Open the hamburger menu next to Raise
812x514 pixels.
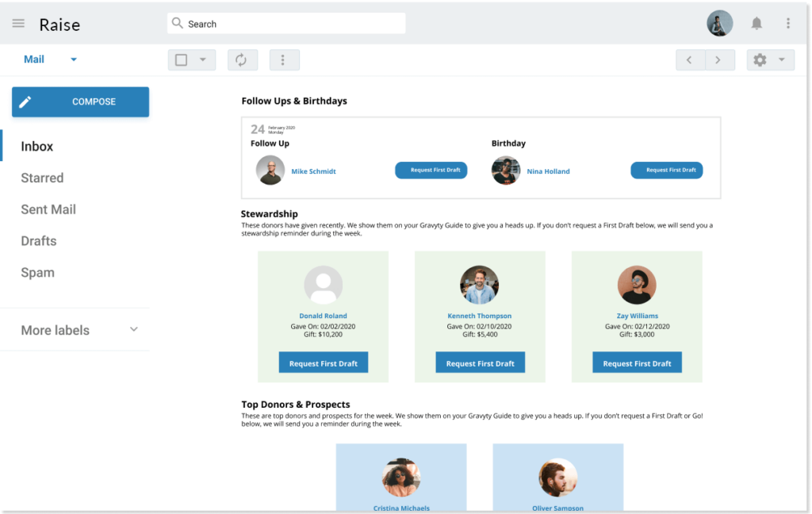coord(17,23)
